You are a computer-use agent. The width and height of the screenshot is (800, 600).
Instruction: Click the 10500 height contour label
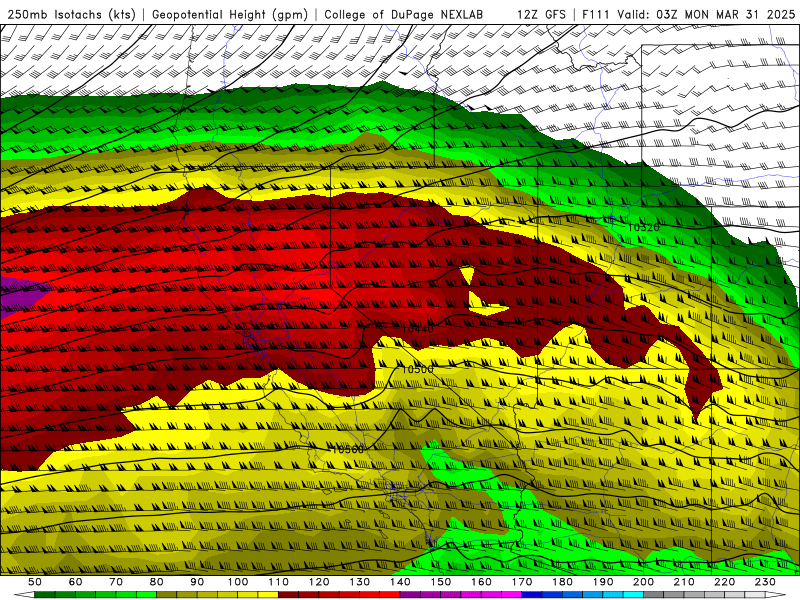click(417, 369)
